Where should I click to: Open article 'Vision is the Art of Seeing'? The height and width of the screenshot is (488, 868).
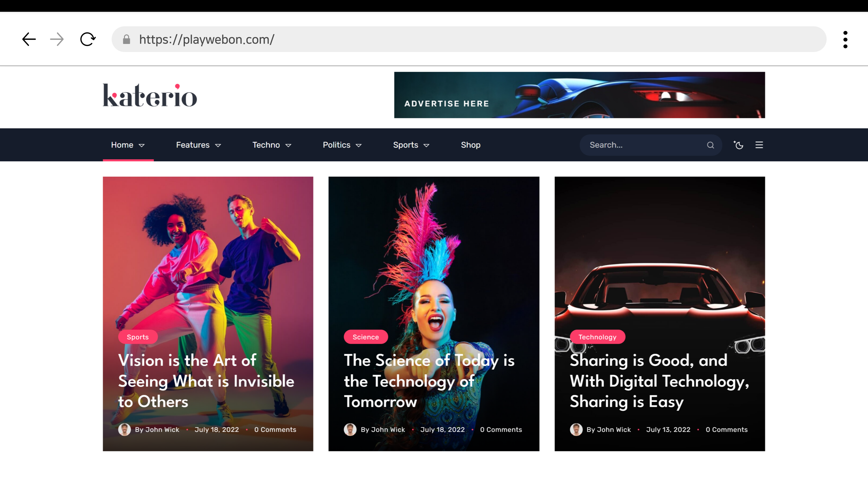[206, 380]
